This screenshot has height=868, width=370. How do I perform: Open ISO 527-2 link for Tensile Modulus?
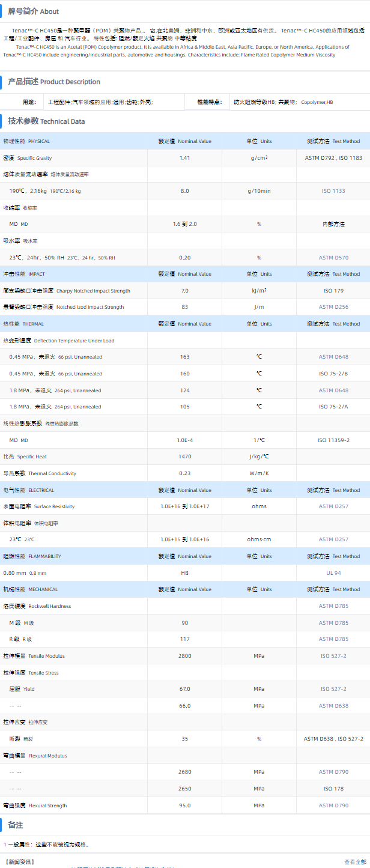click(x=333, y=656)
